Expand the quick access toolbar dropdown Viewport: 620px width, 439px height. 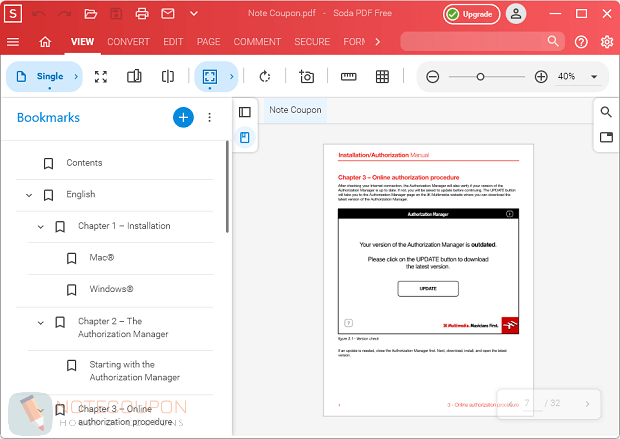click(x=193, y=14)
